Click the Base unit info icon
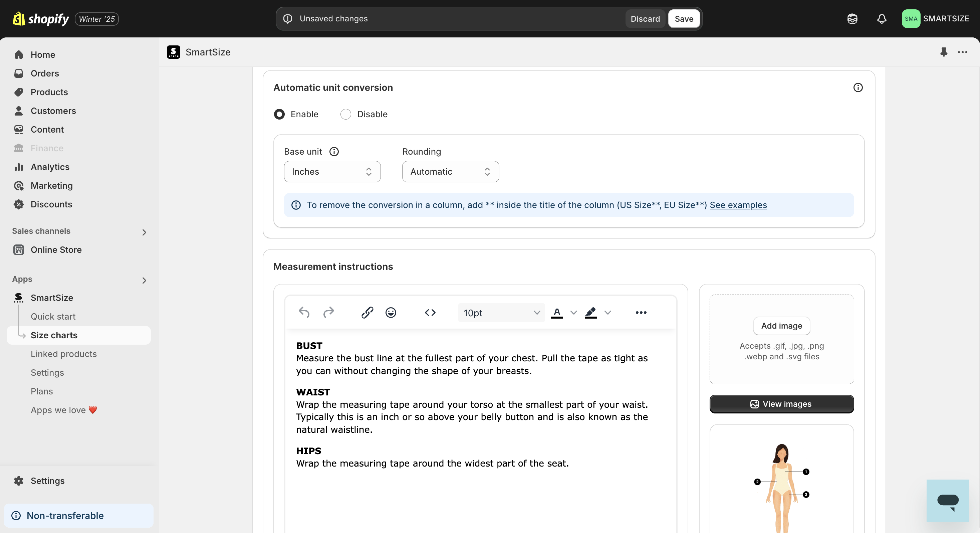The height and width of the screenshot is (533, 980). (x=334, y=152)
